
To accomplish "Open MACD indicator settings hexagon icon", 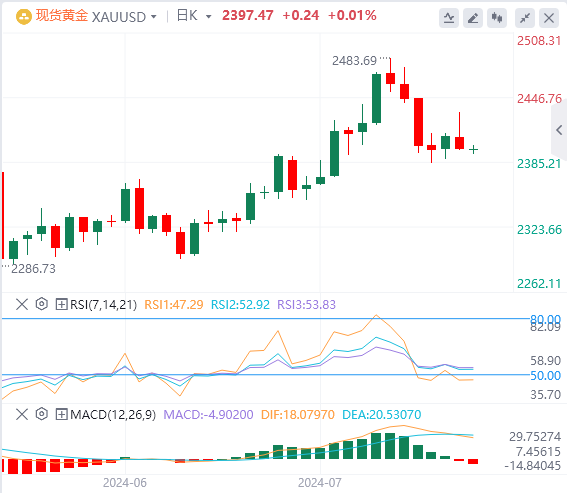I will [x=42, y=414].
